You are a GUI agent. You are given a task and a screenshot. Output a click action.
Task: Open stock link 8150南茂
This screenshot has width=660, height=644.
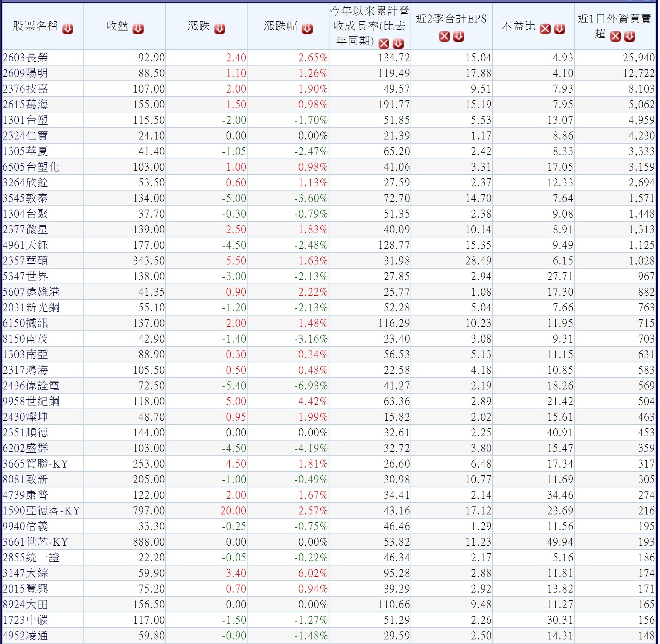click(x=25, y=339)
